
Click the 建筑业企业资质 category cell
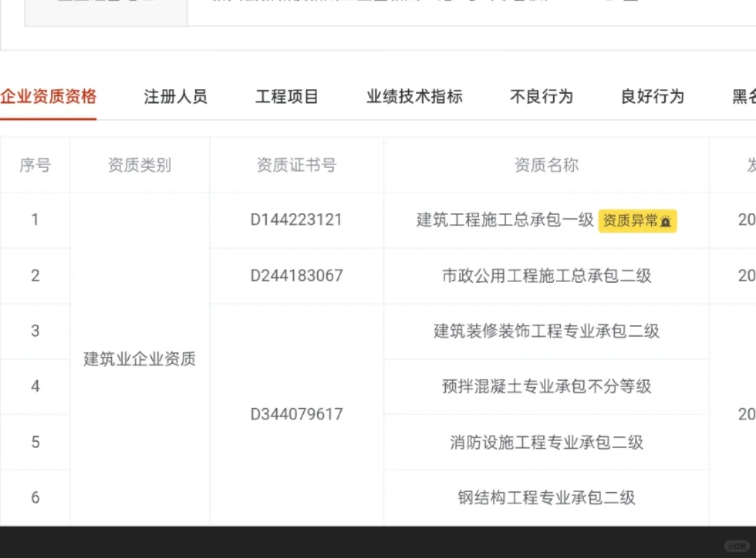tap(140, 359)
